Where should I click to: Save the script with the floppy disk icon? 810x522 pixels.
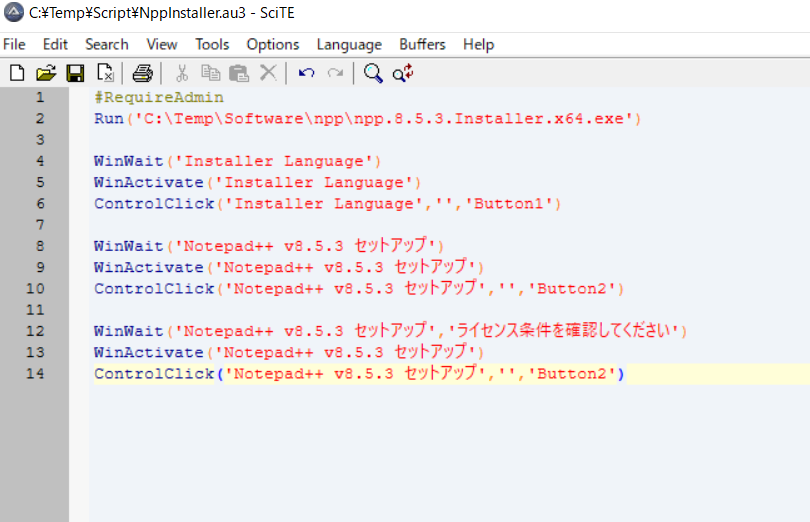(75, 73)
